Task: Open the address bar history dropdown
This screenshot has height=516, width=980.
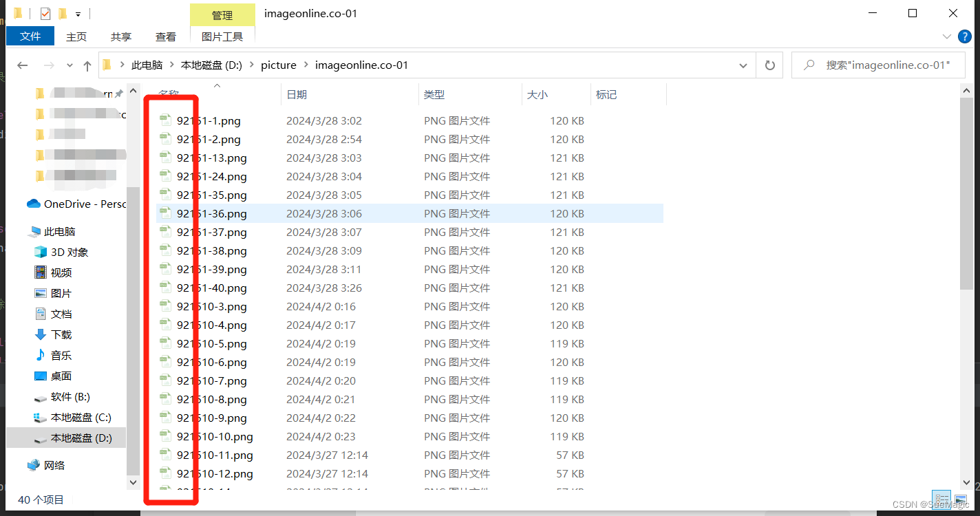Action: (743, 65)
